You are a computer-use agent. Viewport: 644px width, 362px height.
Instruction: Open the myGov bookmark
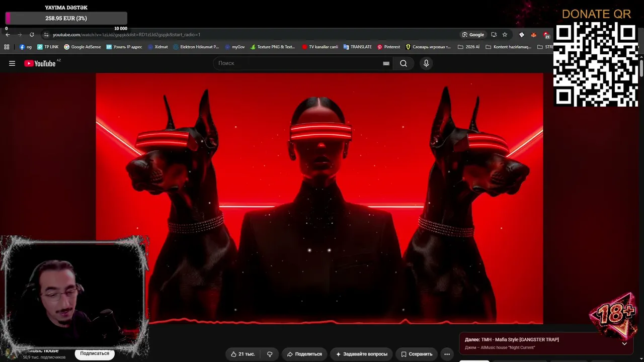[235, 47]
